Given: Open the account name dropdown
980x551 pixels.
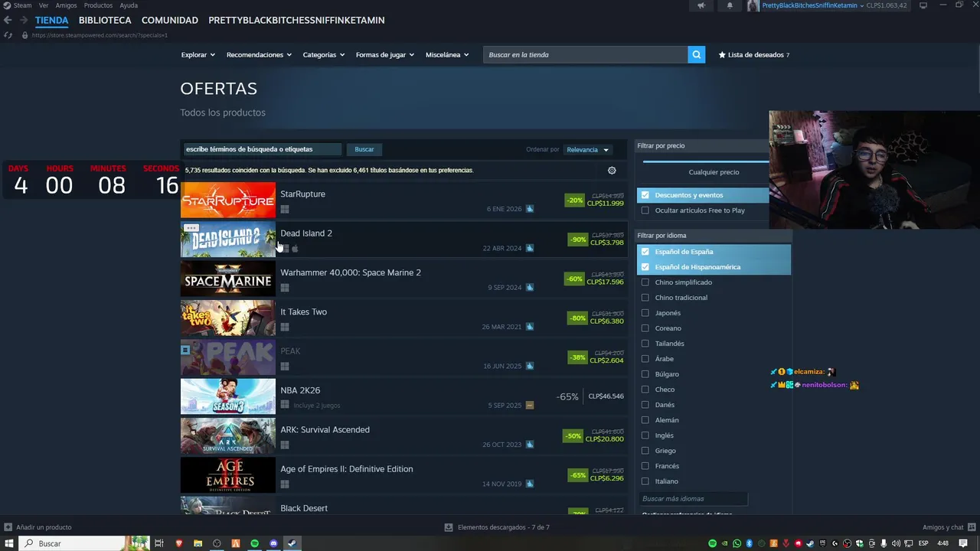Looking at the screenshot, I should [x=813, y=5].
